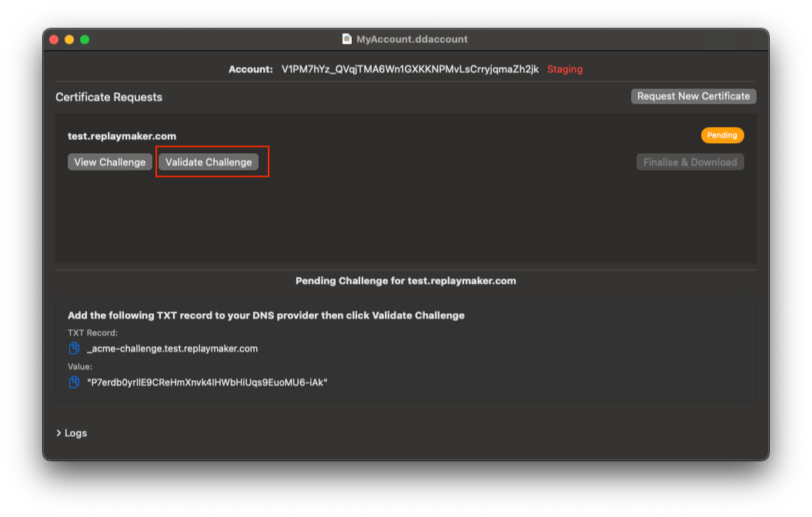
Task: Click the red Staging label
Action: point(565,69)
